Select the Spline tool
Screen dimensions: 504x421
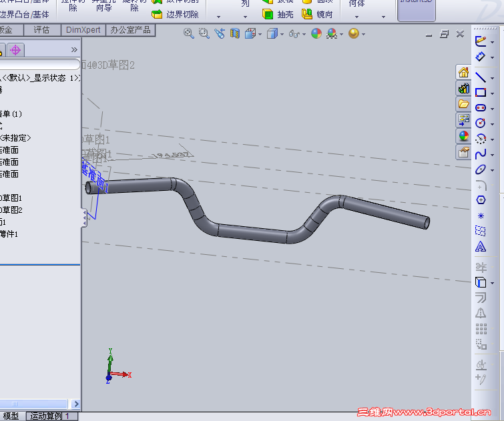481,154
